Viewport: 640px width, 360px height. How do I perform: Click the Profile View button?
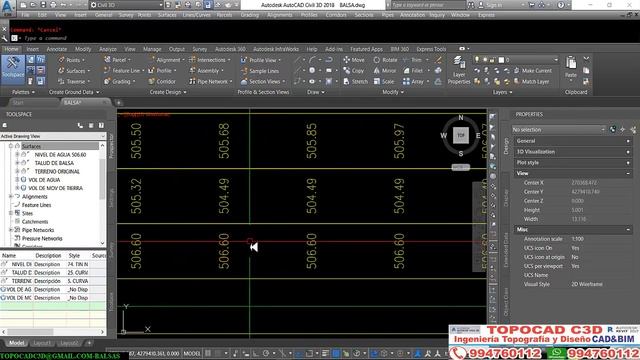tap(261, 60)
